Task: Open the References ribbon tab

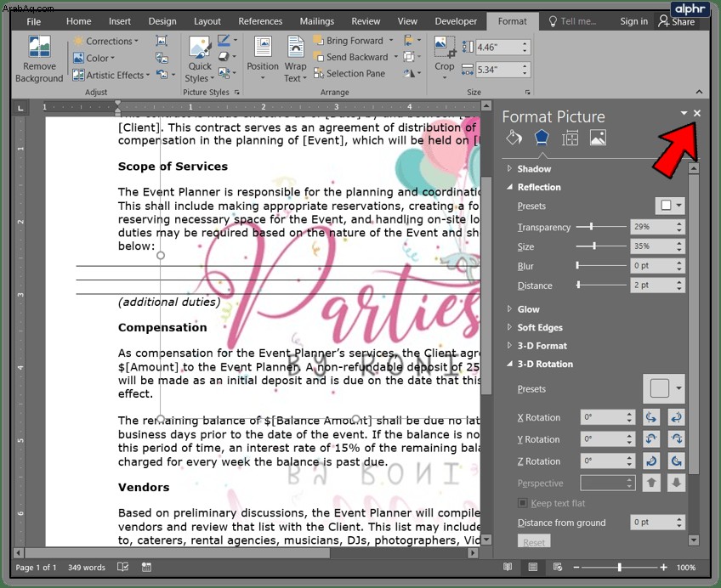Action: pyautogui.click(x=260, y=21)
